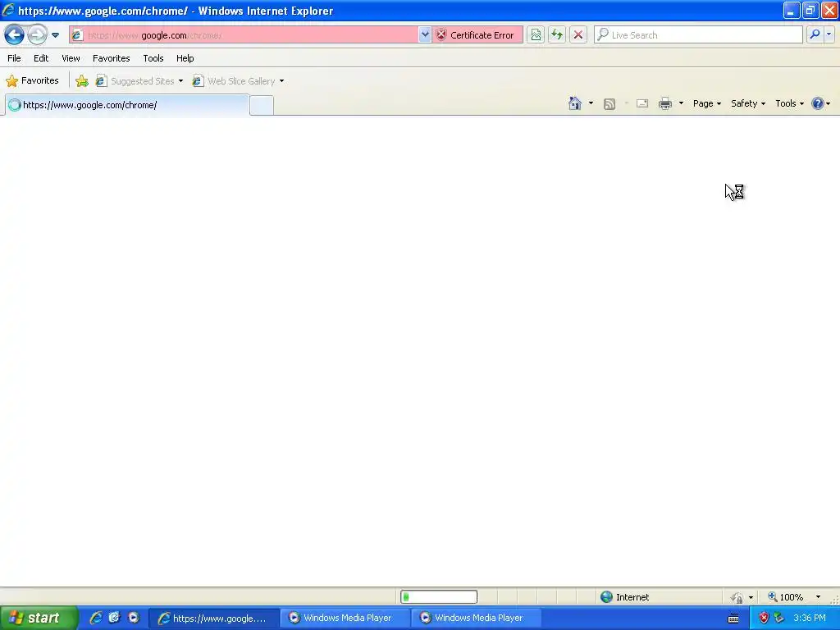Image resolution: width=840 pixels, height=630 pixels.
Task: Open the Certificate Error security report
Action: click(x=477, y=35)
